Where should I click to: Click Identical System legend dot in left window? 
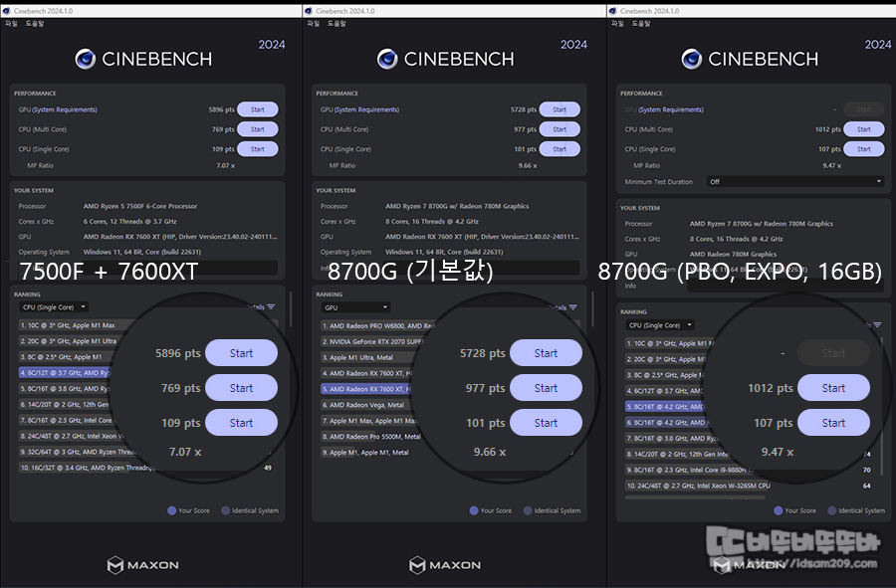[x=226, y=511]
